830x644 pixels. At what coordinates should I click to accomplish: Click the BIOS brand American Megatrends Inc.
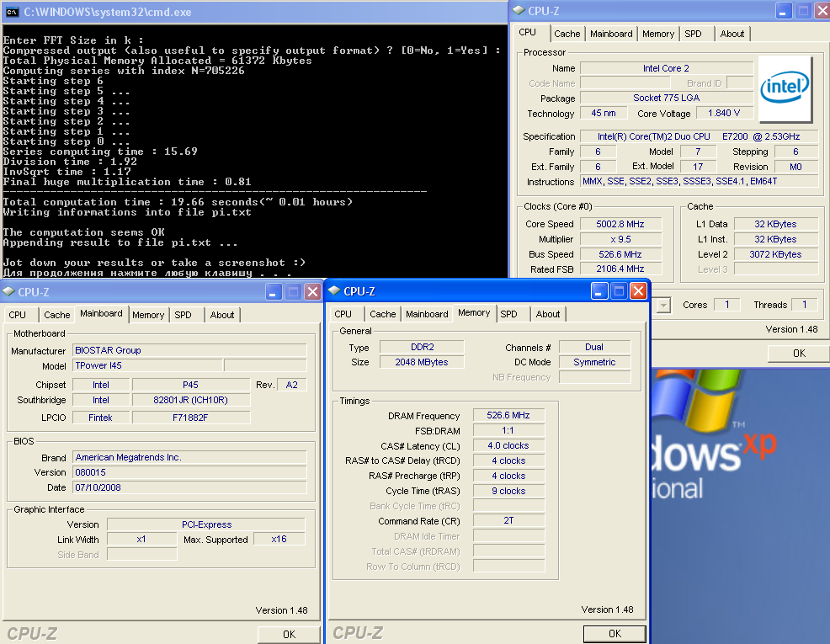pos(189,457)
